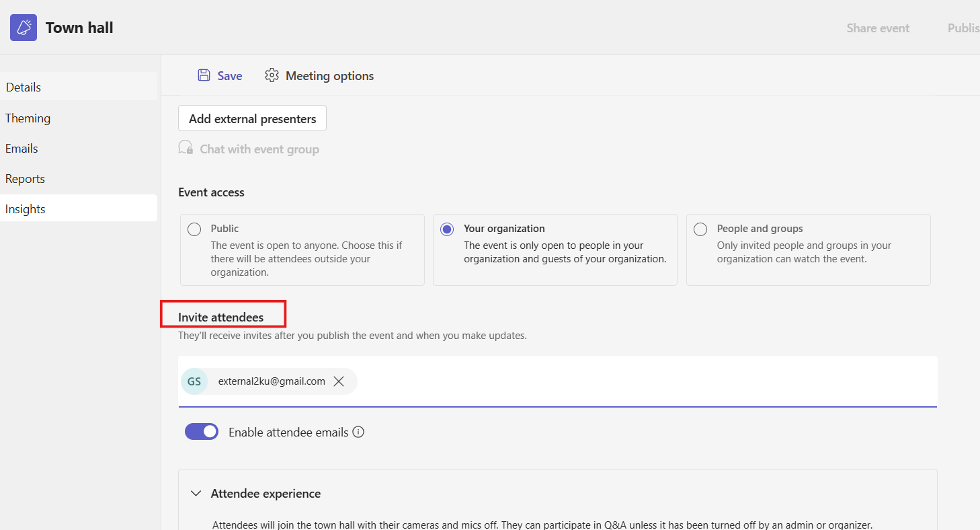Open the Details tab in sidebar
The image size is (980, 530).
24,87
